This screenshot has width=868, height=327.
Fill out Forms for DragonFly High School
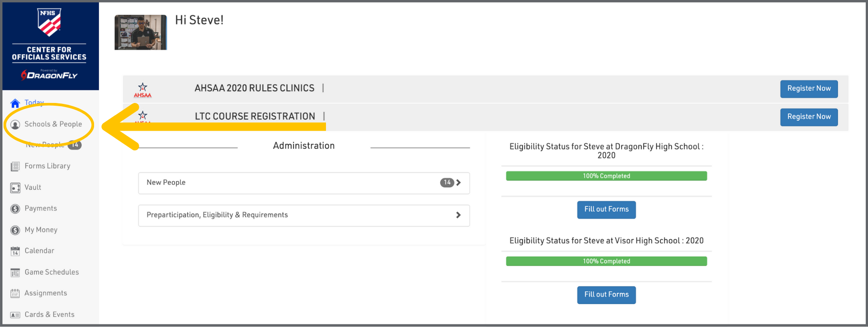pyautogui.click(x=606, y=210)
